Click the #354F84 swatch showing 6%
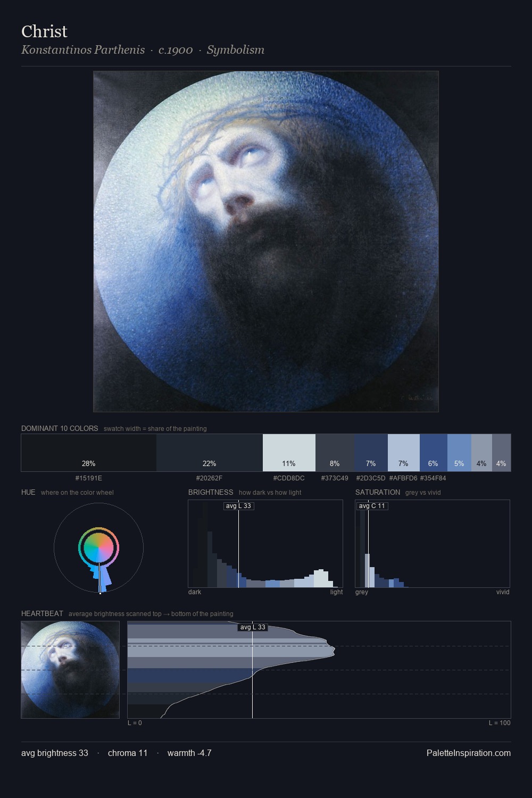This screenshot has height=798, width=532. [x=434, y=453]
